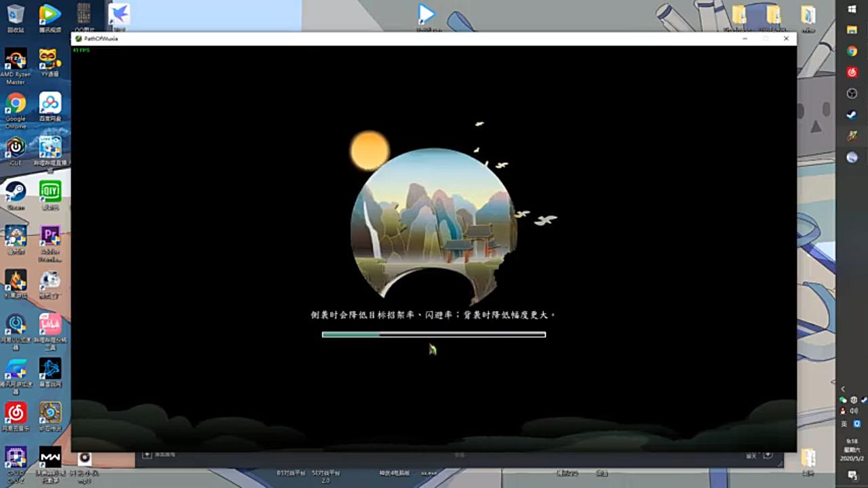
Task: Open the iCUE desktop shortcut
Action: [16, 150]
